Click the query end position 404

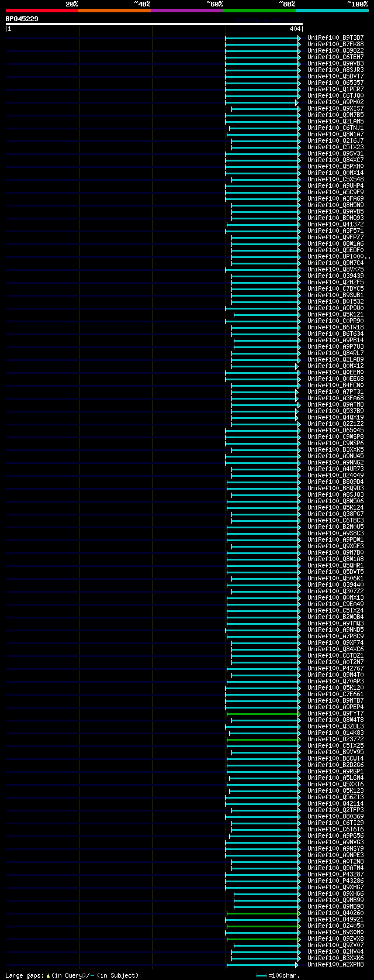click(295, 29)
